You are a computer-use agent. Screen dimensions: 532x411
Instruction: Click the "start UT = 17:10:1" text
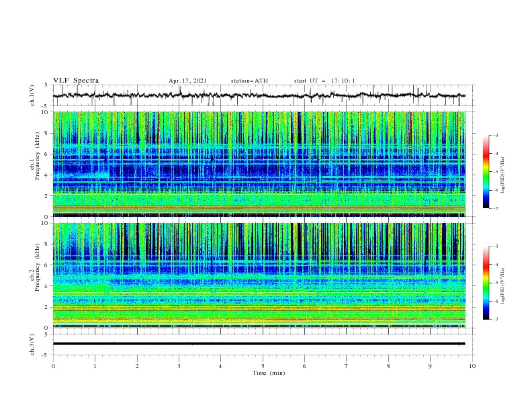[324, 81]
